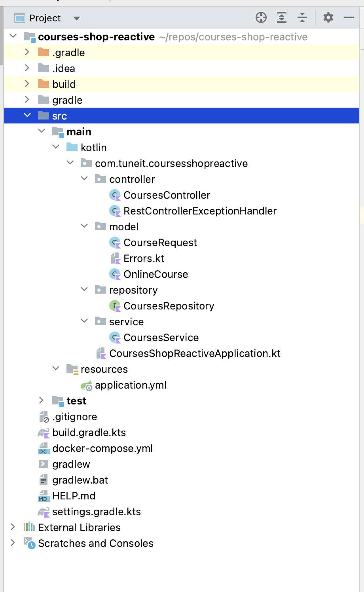
Task: Select CoursesShopReactiveApplication.kt file
Action: click(x=195, y=353)
